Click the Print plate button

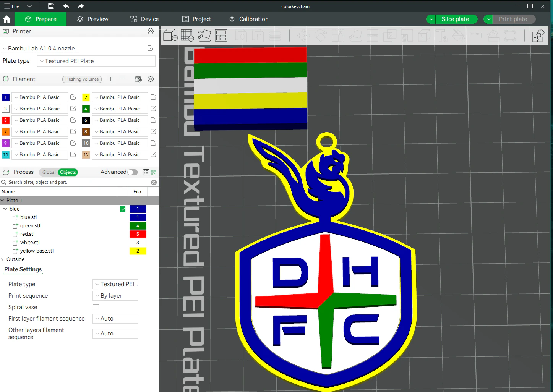pyautogui.click(x=514, y=19)
